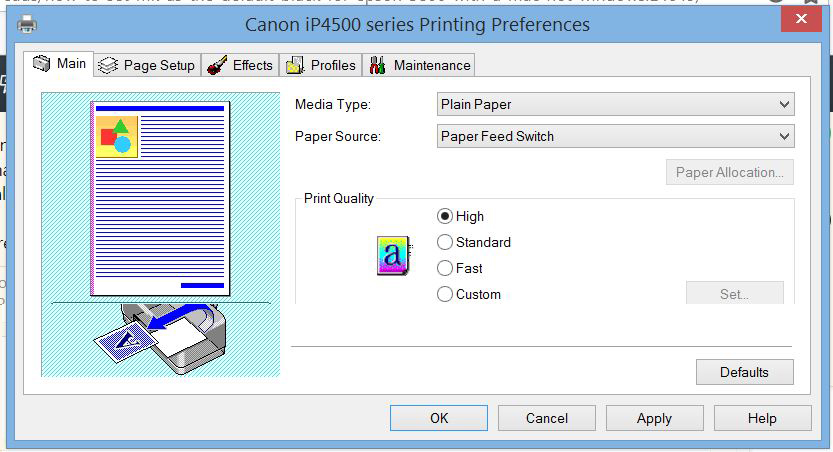
Task: Click the Profiles tab icon
Action: click(295, 66)
